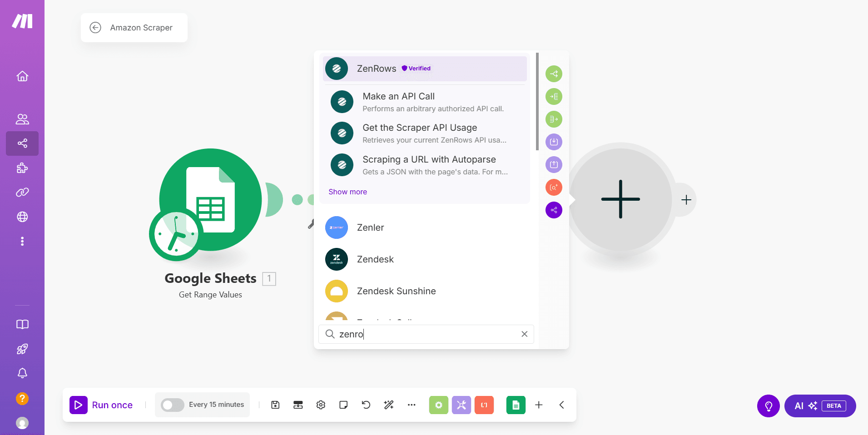868x435 pixels.
Task: Open the What's new rocket icon
Action: pyautogui.click(x=22, y=349)
